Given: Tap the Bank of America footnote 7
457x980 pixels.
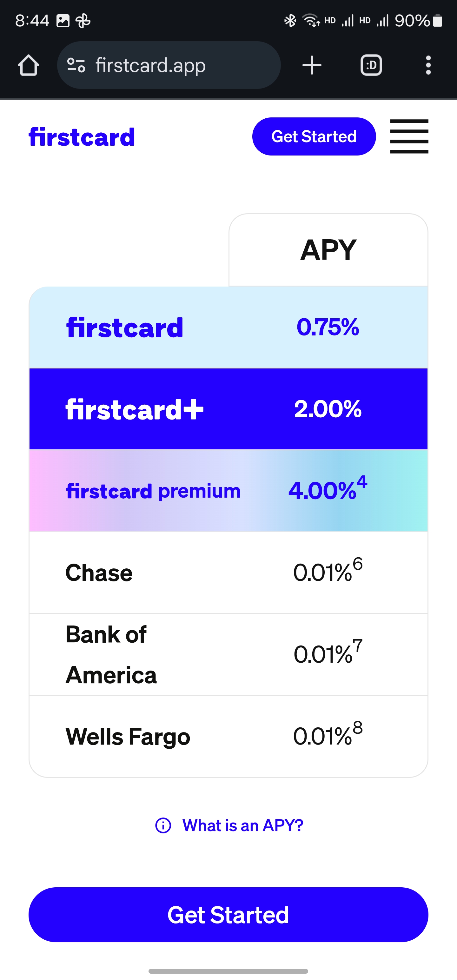Looking at the screenshot, I should point(358,645).
